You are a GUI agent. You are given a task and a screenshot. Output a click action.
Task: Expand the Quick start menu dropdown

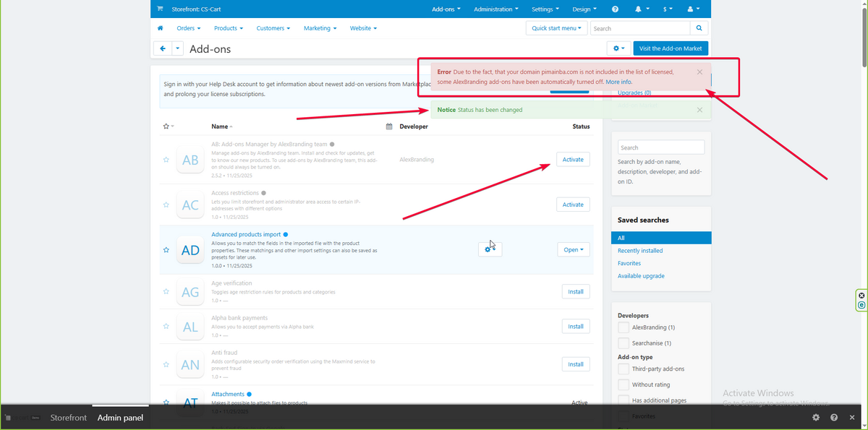[x=556, y=28]
